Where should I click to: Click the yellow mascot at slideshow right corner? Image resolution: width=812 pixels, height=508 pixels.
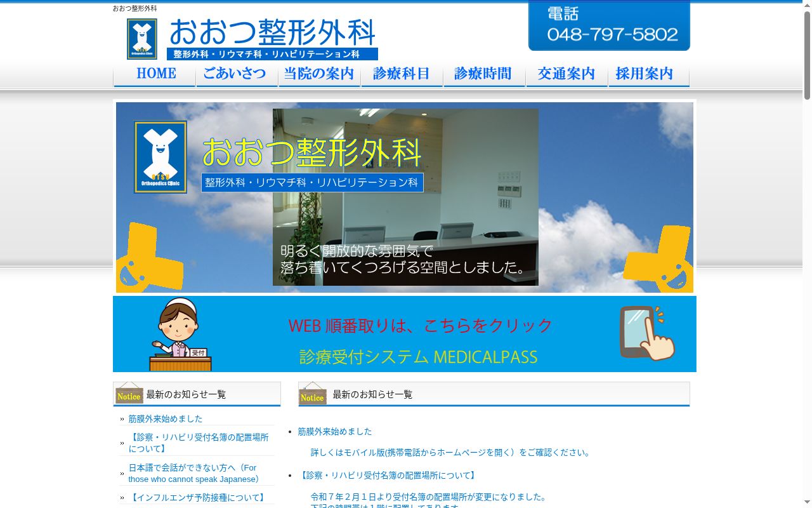658,259
